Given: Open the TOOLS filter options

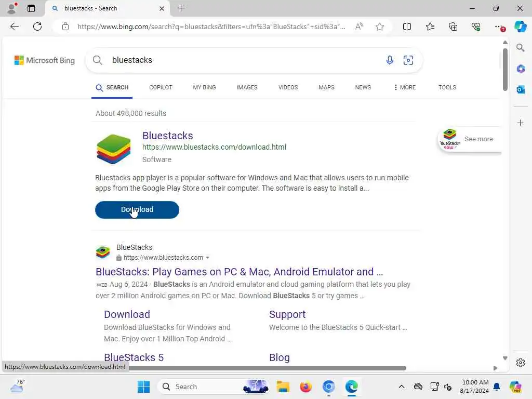Looking at the screenshot, I should pos(447,87).
